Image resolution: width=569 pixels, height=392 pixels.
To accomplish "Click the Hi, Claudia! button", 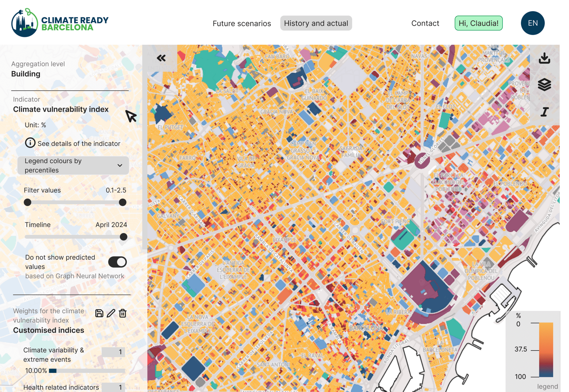I will click(x=478, y=23).
